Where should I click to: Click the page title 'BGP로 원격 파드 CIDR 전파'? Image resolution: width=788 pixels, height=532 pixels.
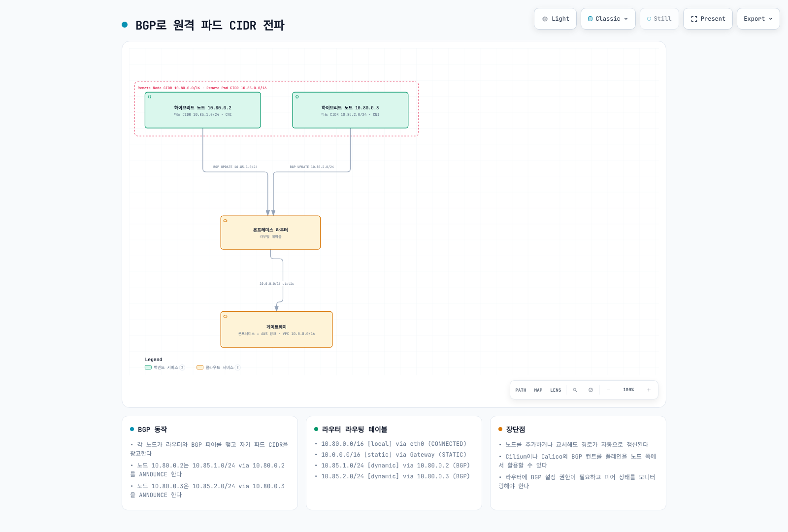coord(210,25)
